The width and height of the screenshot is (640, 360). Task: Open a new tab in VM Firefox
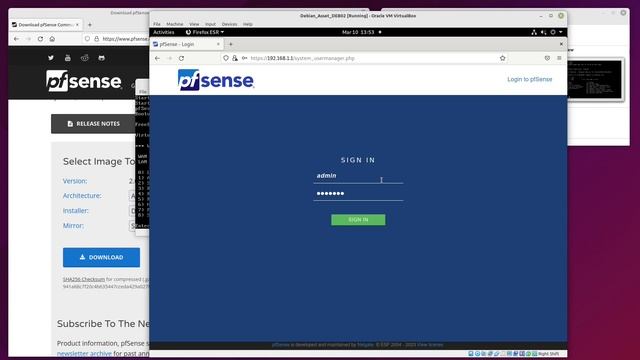coord(231,44)
